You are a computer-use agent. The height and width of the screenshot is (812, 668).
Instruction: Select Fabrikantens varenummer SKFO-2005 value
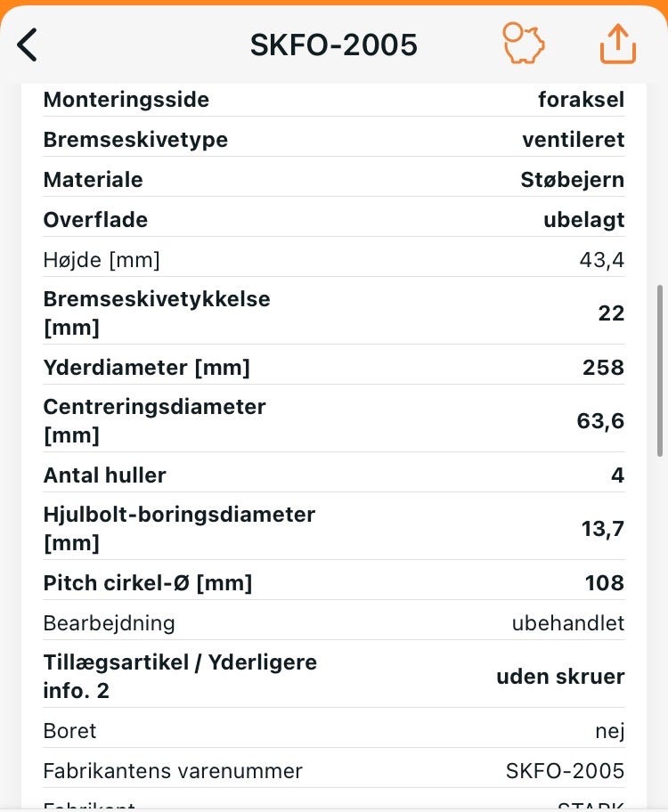tap(565, 771)
